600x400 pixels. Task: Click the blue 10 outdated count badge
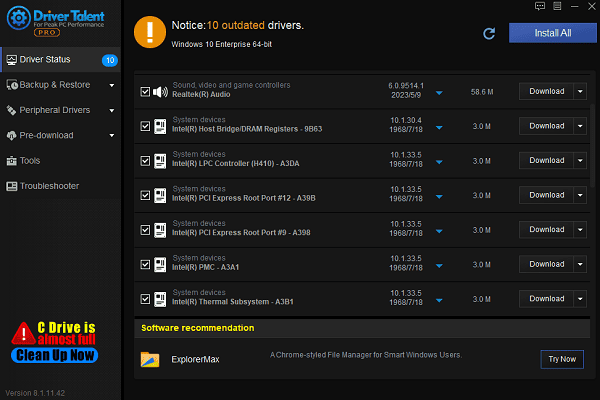110,60
